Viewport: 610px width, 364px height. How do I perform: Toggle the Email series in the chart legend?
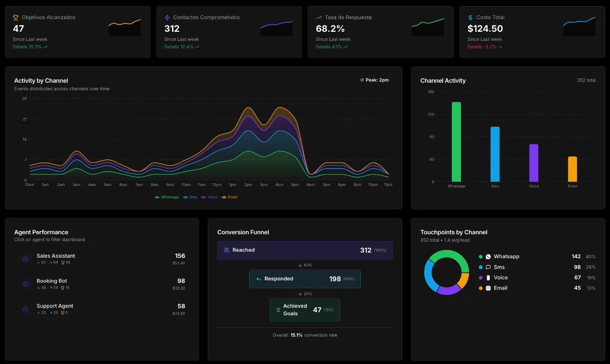pos(229,197)
